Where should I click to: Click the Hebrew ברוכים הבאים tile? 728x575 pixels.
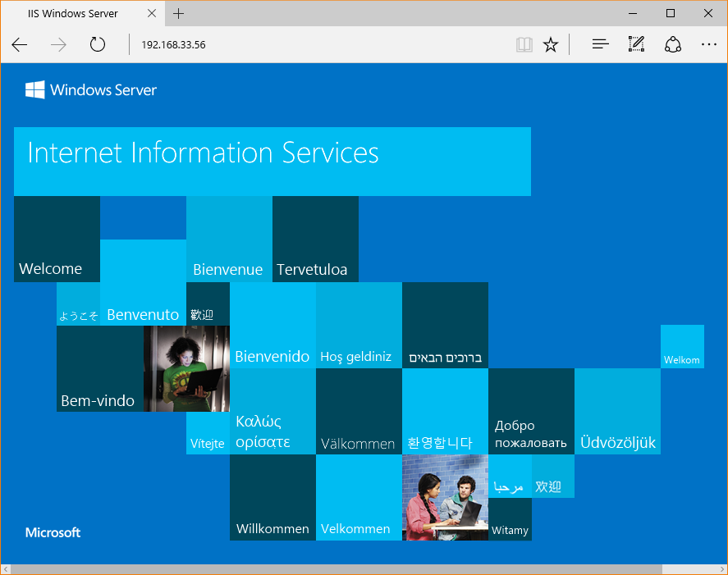click(x=445, y=326)
